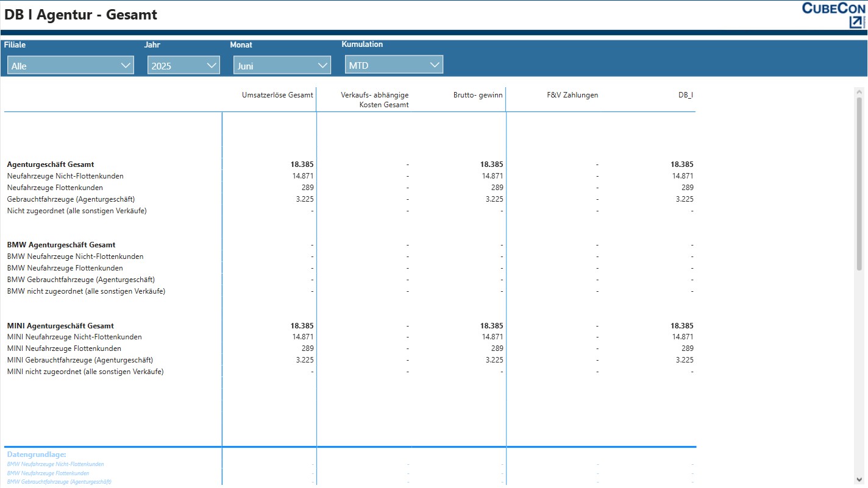Expand the Jahr dropdown set to 2025
868x488 pixels.
pos(183,66)
